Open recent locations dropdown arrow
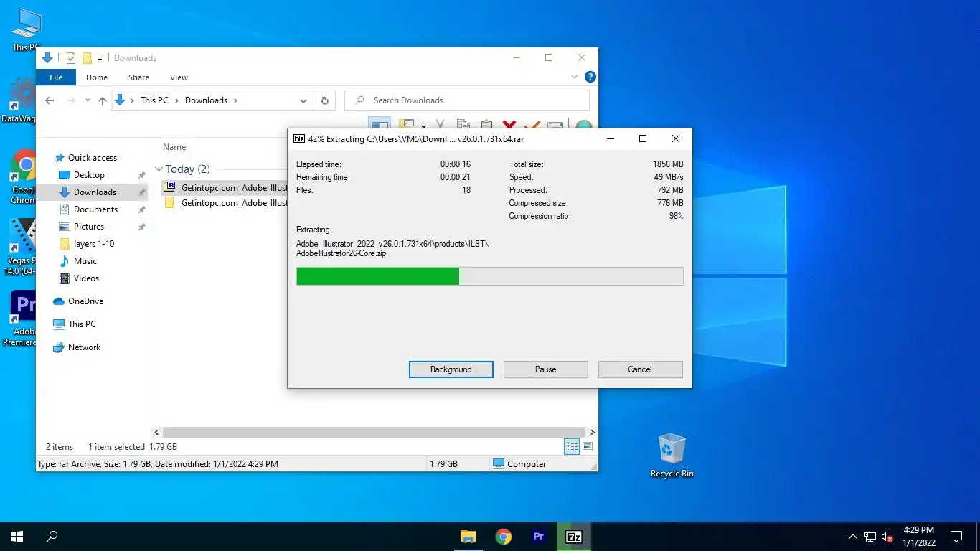 [88, 100]
